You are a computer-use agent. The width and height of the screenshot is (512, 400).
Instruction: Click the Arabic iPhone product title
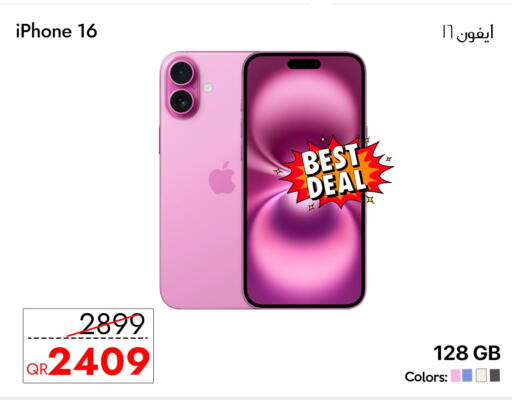point(468,33)
